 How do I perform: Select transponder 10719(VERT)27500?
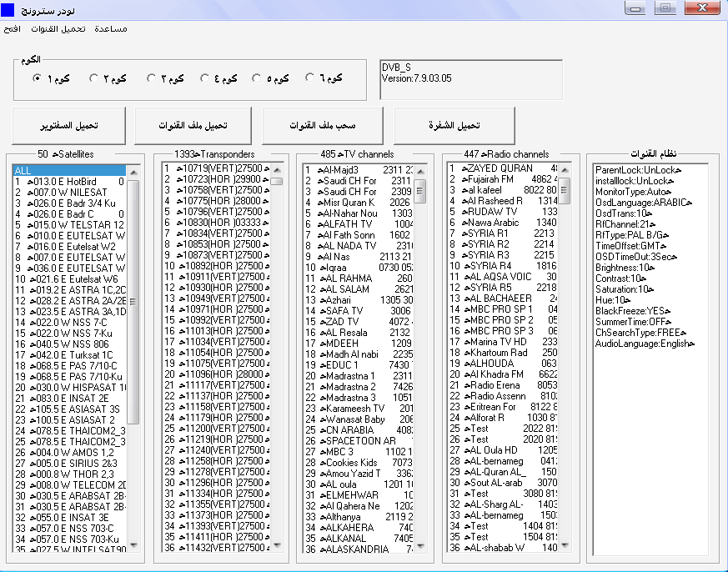pyautogui.click(x=216, y=168)
